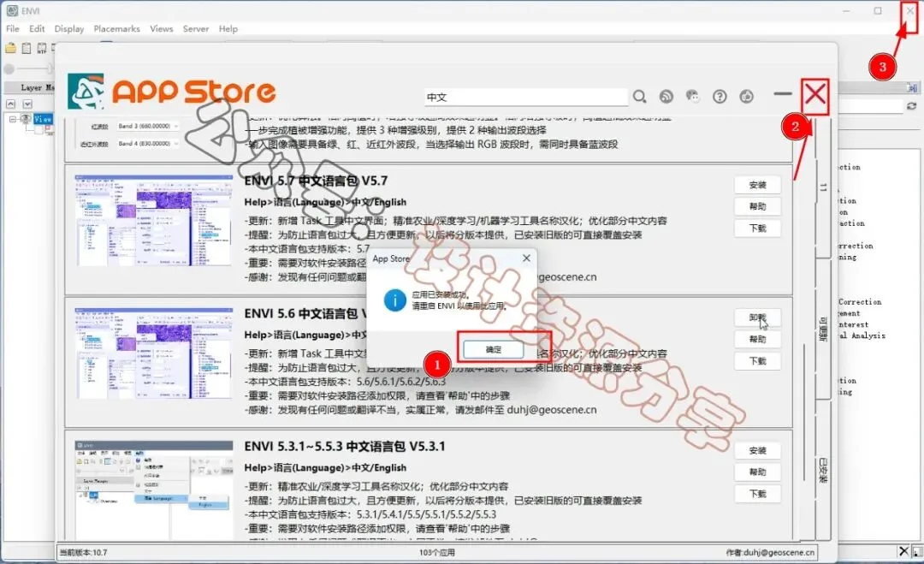Click the status text '当前版本:10.7'
This screenshot has height=564, width=924.
pyautogui.click(x=83, y=552)
